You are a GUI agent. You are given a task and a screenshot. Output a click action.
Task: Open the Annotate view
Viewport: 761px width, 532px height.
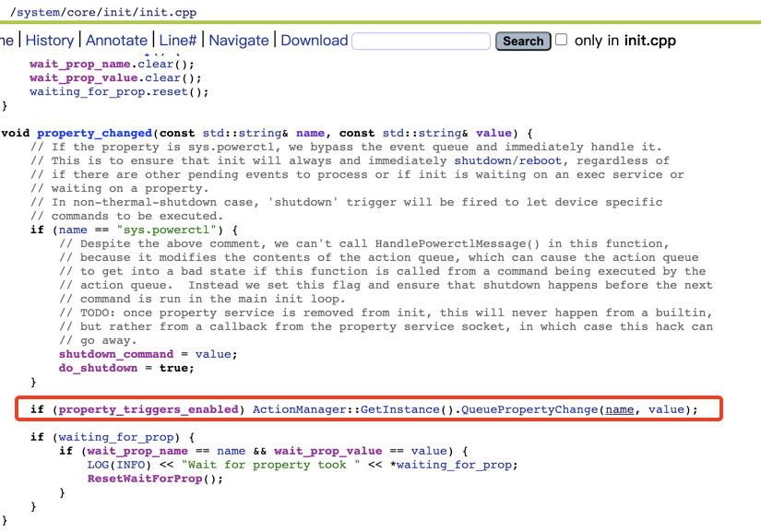point(117,41)
